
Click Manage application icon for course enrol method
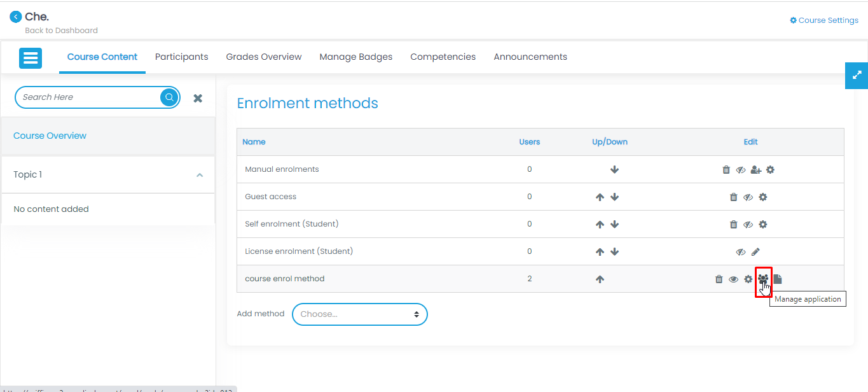[x=763, y=279]
